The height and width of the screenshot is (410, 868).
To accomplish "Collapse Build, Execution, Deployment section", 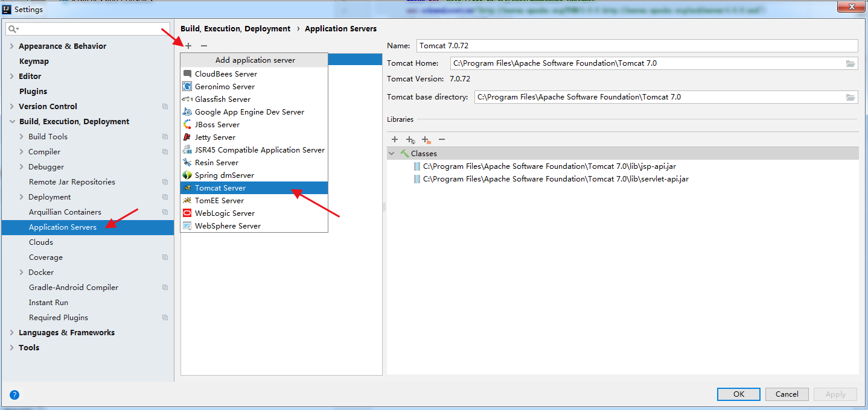I will [x=12, y=121].
